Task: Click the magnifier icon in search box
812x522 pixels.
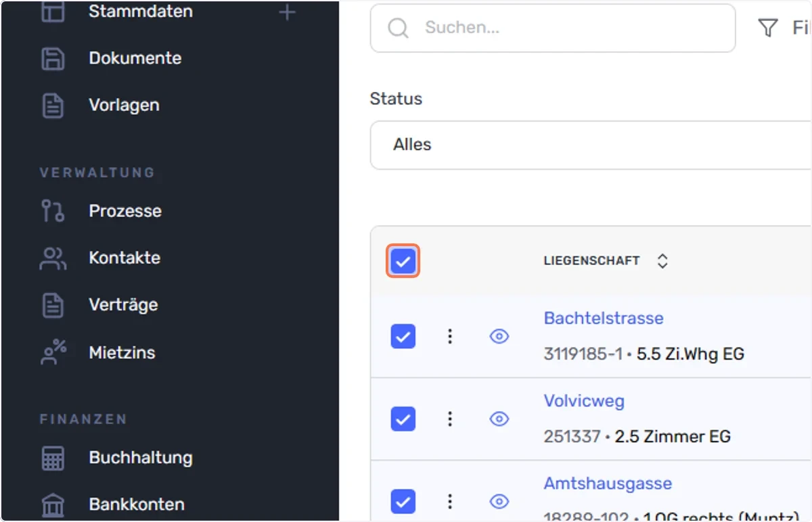Action: [398, 28]
